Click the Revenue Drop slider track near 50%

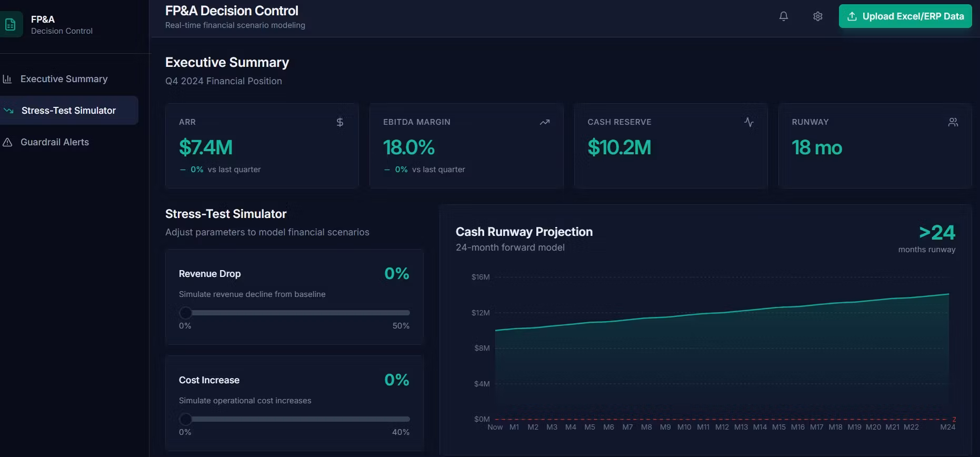click(405, 313)
